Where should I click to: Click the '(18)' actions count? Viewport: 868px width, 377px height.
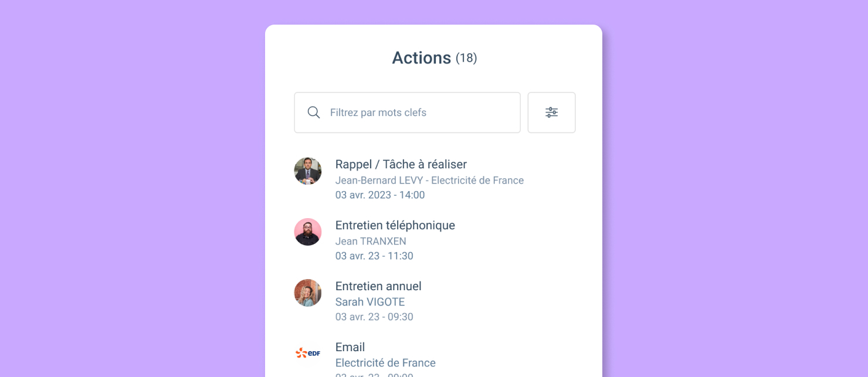pyautogui.click(x=466, y=59)
